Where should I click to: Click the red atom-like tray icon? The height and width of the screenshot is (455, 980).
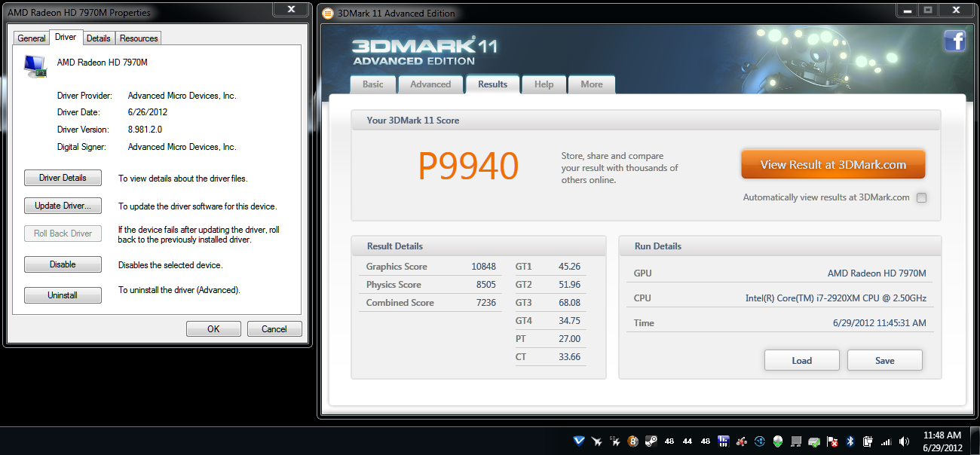[742, 441]
